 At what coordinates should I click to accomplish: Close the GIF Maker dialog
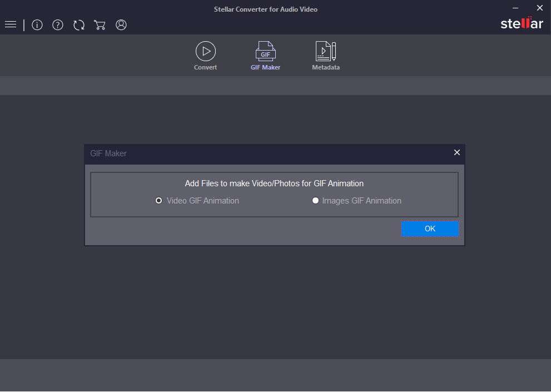pos(457,152)
